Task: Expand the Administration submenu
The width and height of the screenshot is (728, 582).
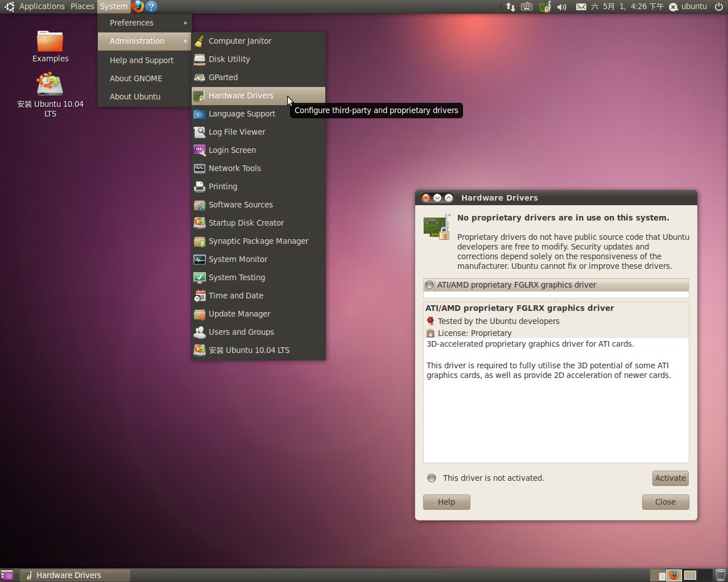Action: [144, 41]
